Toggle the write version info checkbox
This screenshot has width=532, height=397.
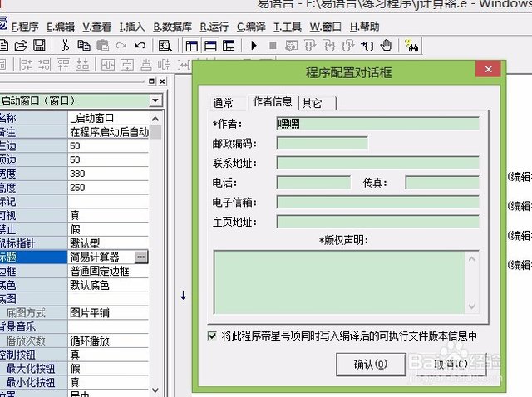213,336
